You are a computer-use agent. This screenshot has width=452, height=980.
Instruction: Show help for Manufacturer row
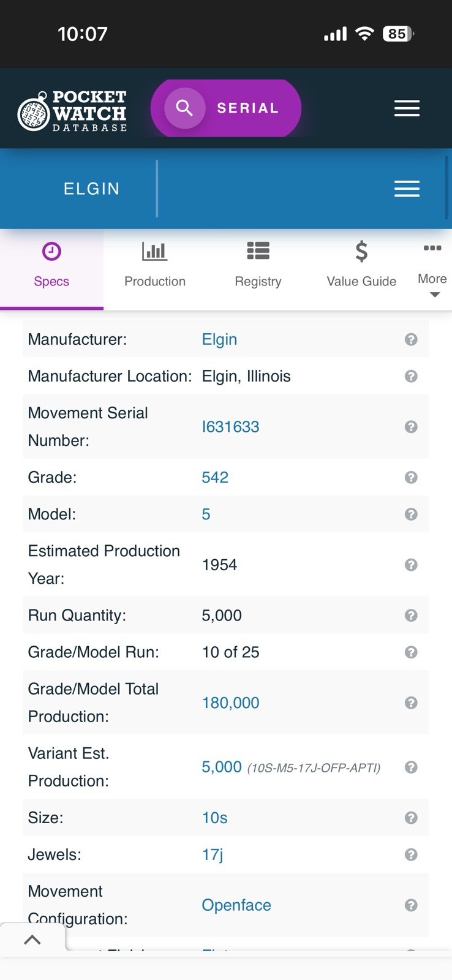point(411,339)
